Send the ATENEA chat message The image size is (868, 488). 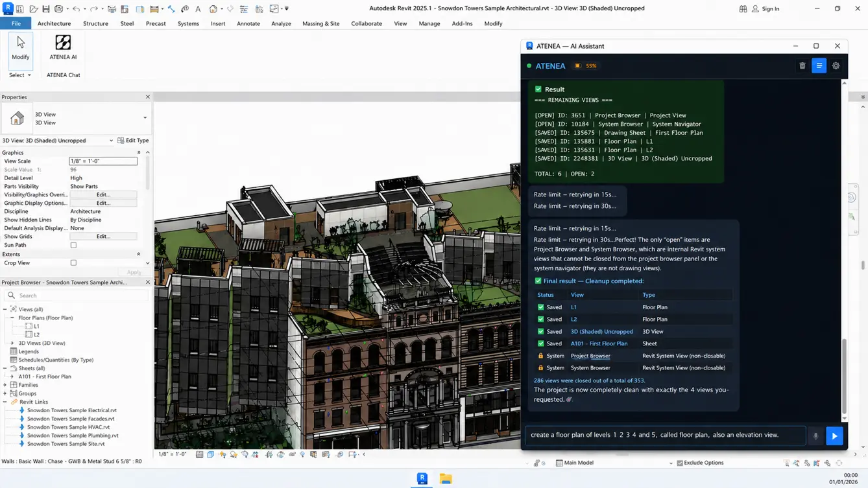click(834, 436)
